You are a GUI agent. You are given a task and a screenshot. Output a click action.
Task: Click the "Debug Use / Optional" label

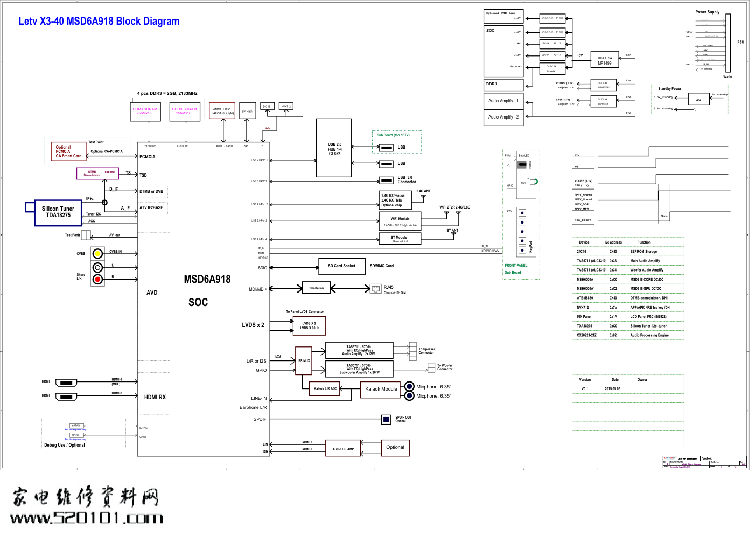coord(65,445)
